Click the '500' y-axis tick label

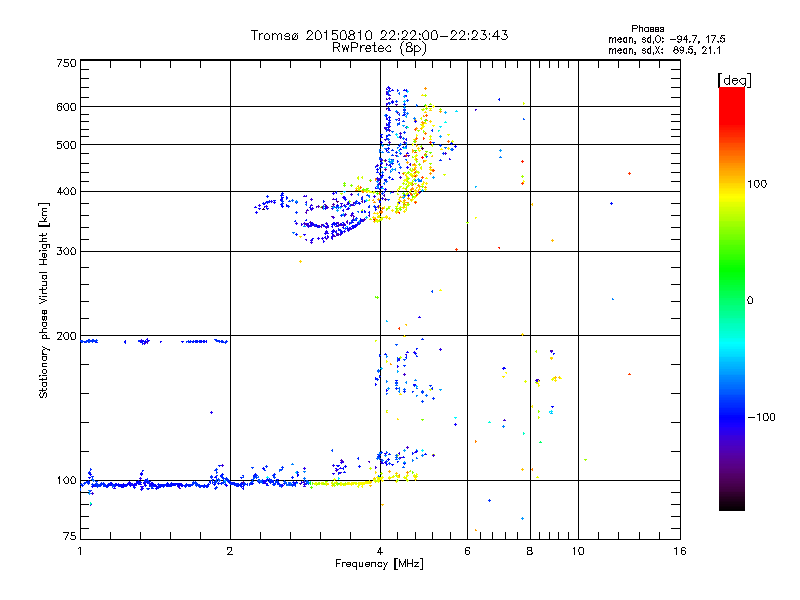click(66, 145)
